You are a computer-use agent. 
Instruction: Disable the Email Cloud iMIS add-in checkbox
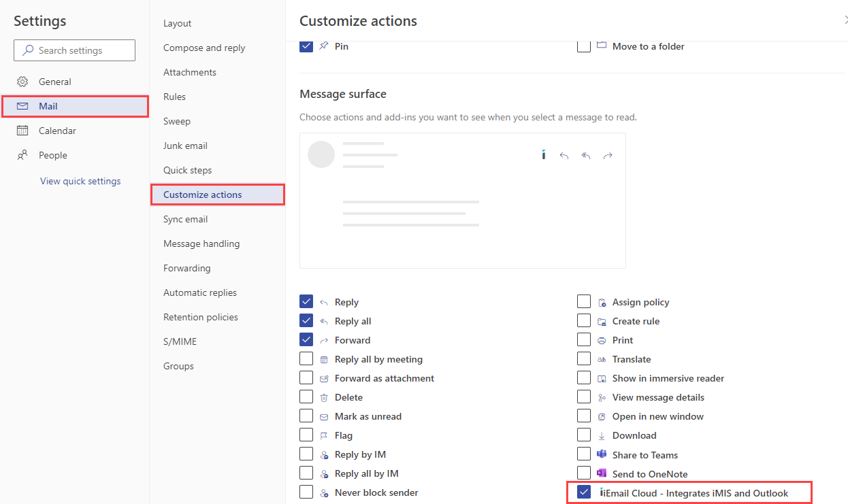(584, 492)
